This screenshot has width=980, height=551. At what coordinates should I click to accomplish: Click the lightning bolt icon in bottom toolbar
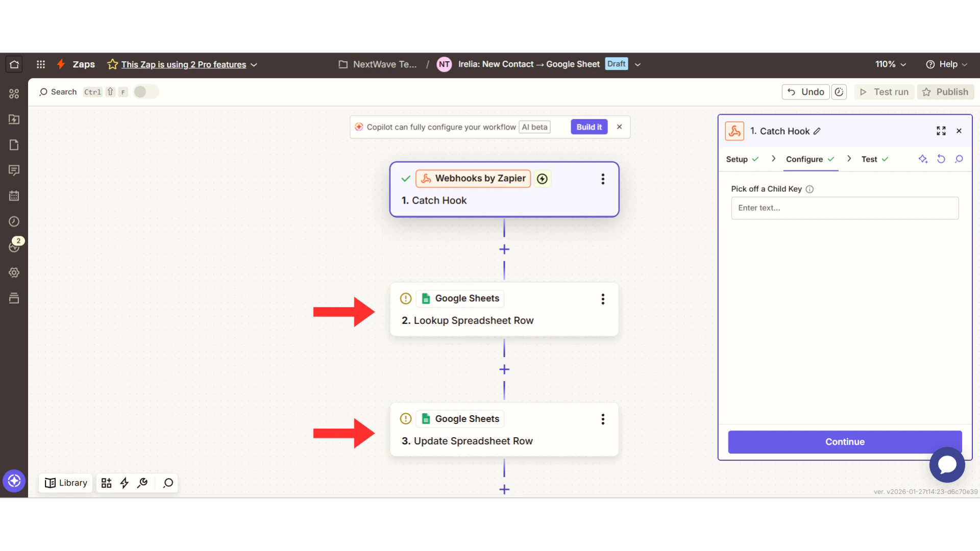pyautogui.click(x=124, y=483)
